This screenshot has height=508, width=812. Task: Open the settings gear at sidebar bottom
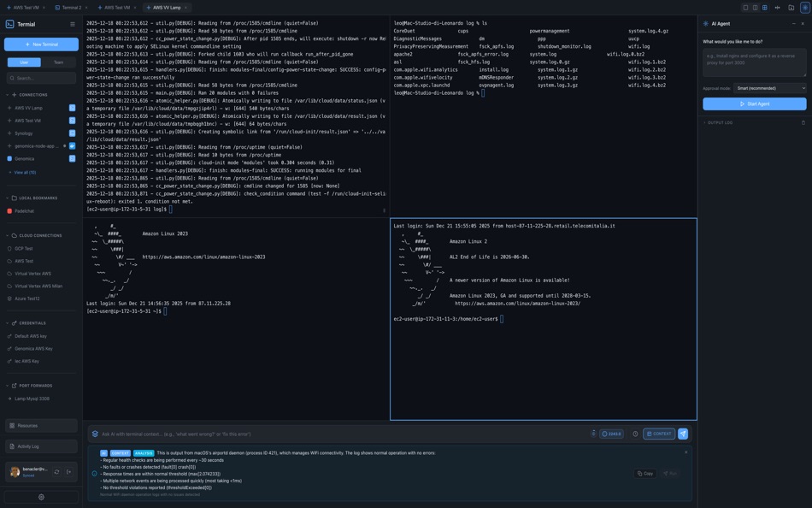click(x=40, y=496)
